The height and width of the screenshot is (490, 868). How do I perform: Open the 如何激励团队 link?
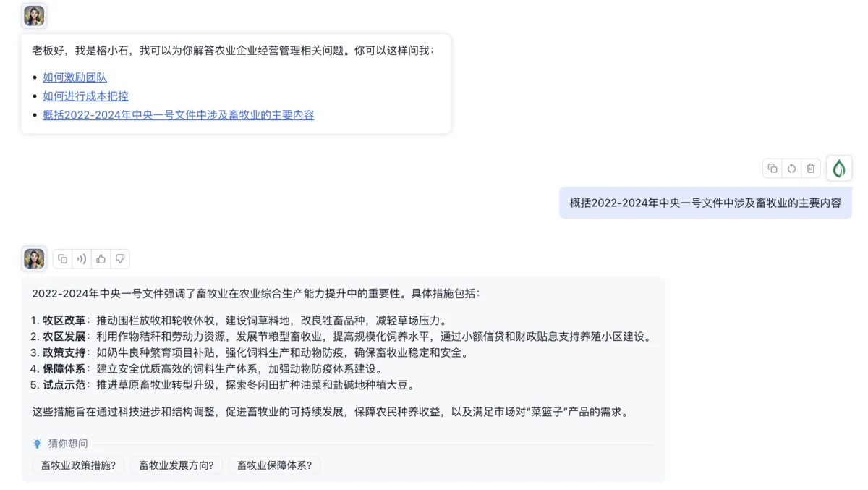tap(75, 77)
